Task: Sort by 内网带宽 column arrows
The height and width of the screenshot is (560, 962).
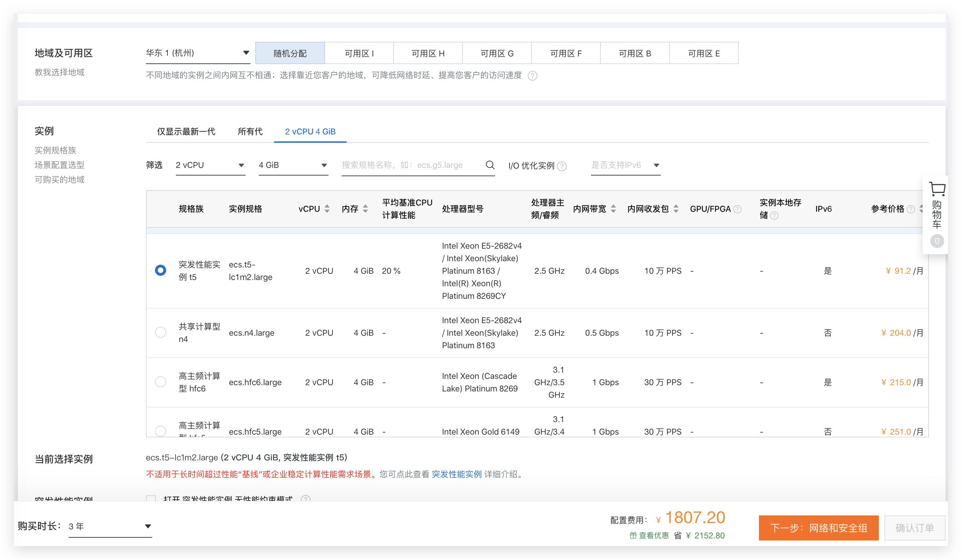Action: click(613, 209)
